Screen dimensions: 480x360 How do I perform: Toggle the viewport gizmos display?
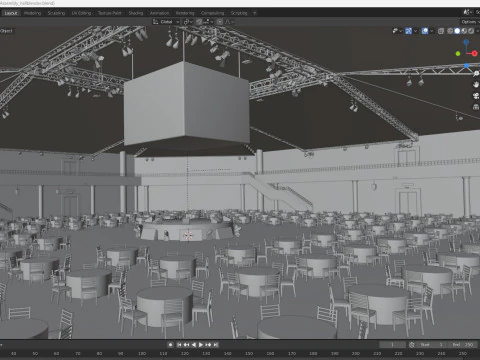409,31
